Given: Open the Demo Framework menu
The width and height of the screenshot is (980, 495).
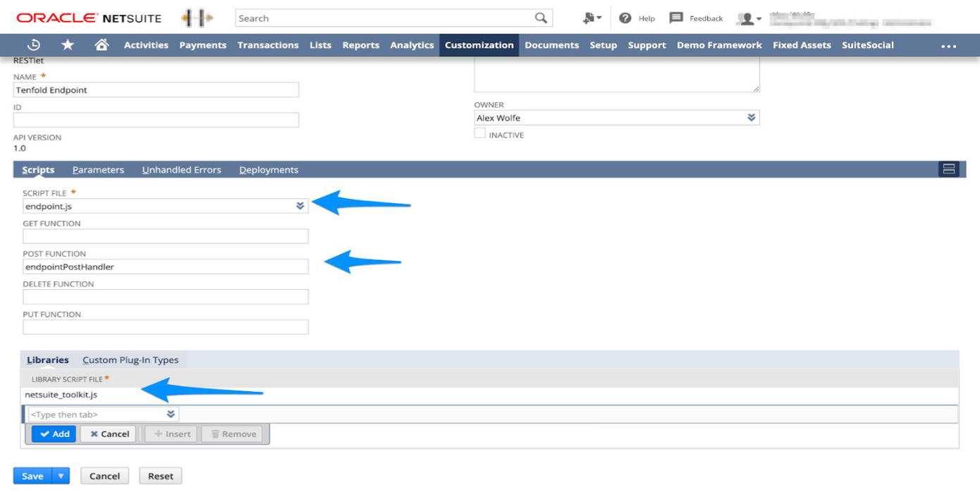Looking at the screenshot, I should [719, 44].
